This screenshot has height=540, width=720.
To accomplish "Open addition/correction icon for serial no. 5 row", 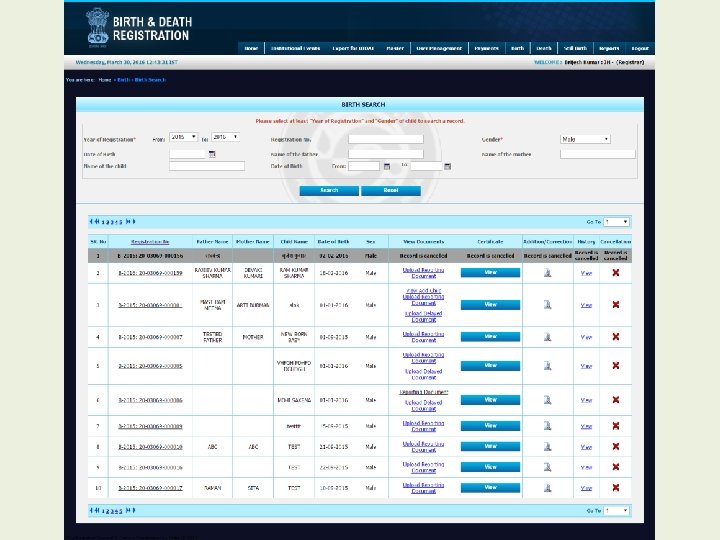I will click(x=547, y=366).
